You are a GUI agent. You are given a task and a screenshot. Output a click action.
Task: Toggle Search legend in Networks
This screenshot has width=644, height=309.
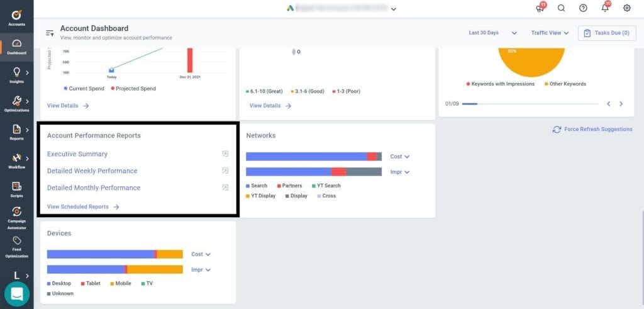pyautogui.click(x=257, y=186)
